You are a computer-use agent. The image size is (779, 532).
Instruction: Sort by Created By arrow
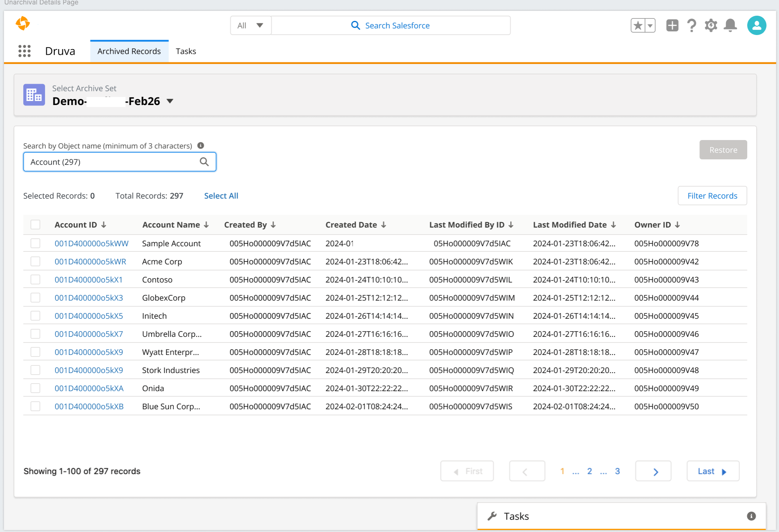[273, 225]
